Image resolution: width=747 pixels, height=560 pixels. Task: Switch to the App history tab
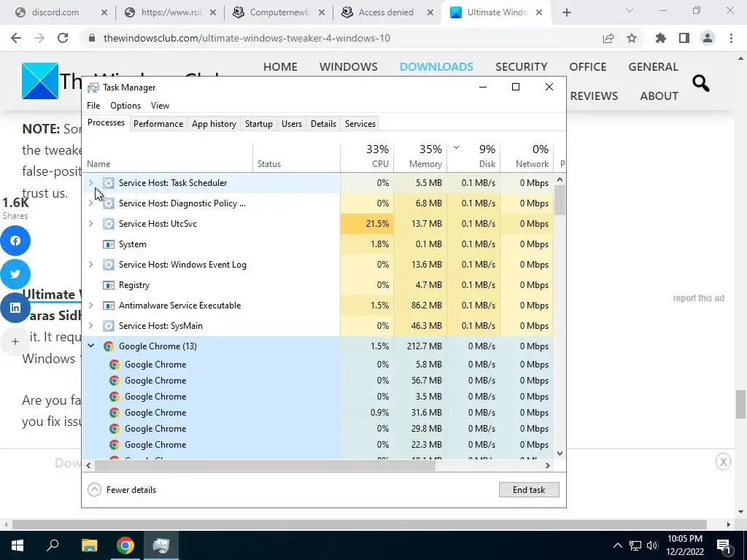(214, 124)
